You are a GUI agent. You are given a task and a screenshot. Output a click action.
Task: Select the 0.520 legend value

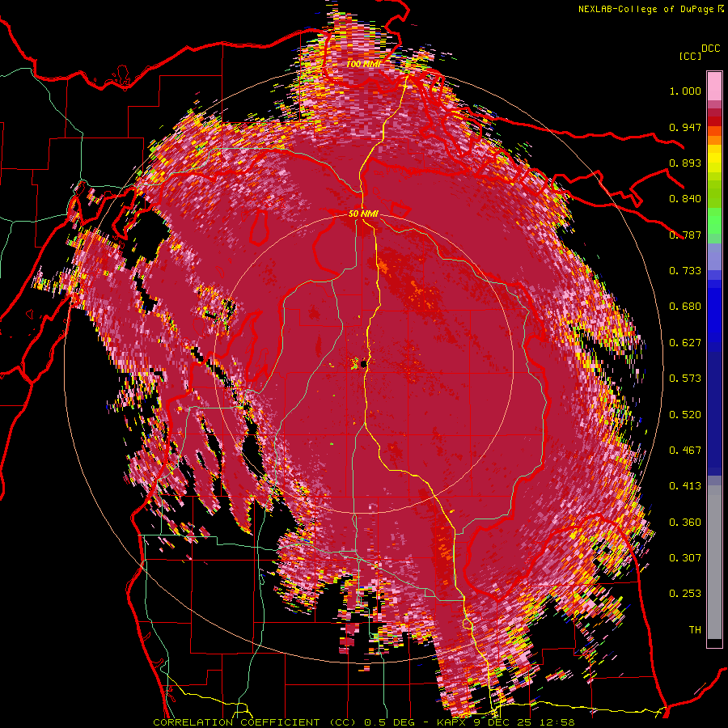pyautogui.click(x=685, y=415)
